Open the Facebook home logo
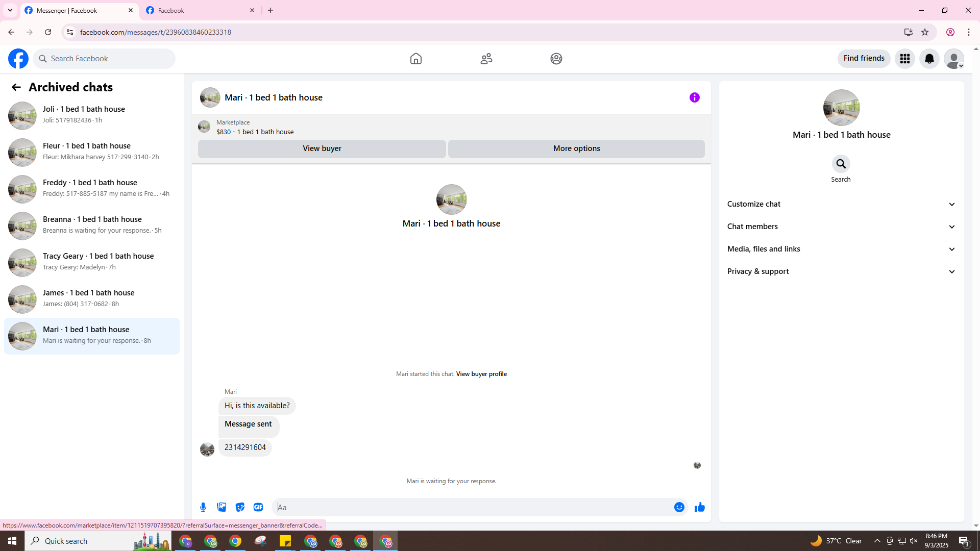 pos(18,59)
